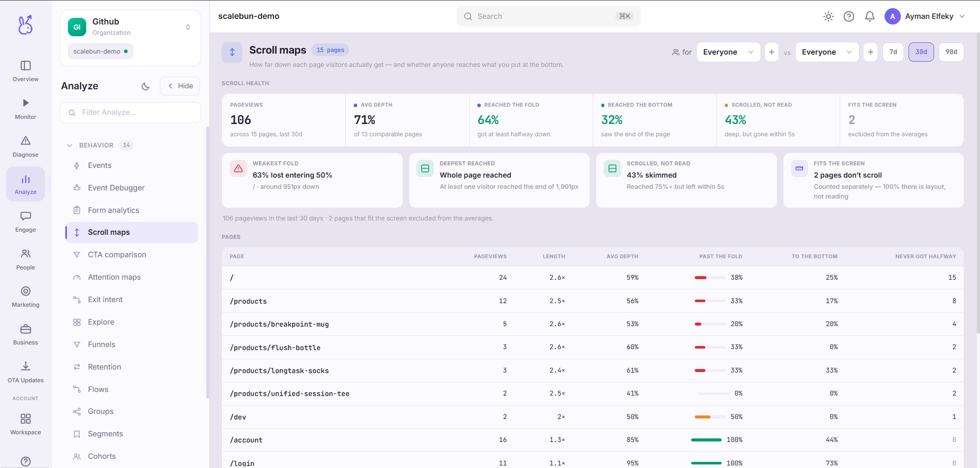This screenshot has height=468, width=980.
Task: Open the Engage section
Action: (26, 222)
